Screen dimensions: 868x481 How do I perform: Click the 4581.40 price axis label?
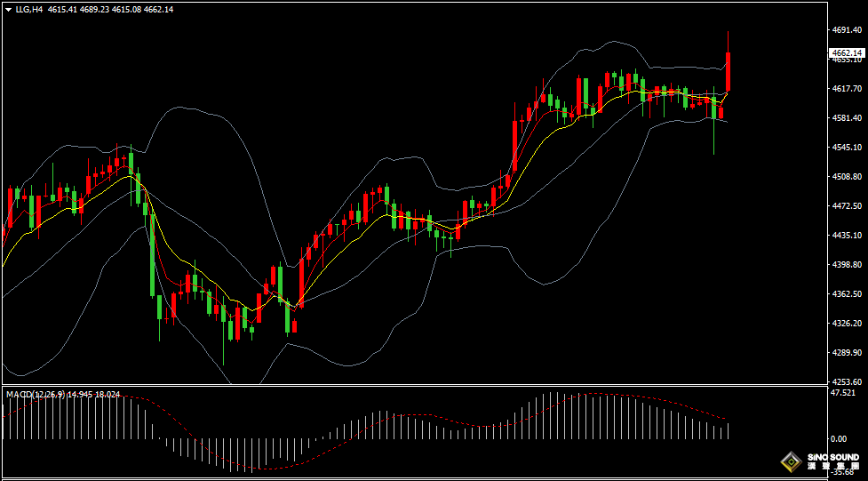(847, 118)
